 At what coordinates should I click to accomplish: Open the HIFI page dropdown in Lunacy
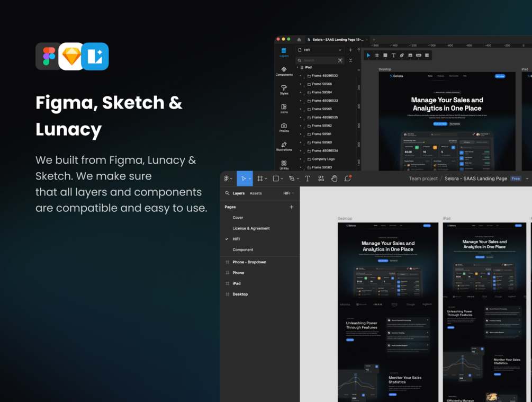click(x=320, y=50)
